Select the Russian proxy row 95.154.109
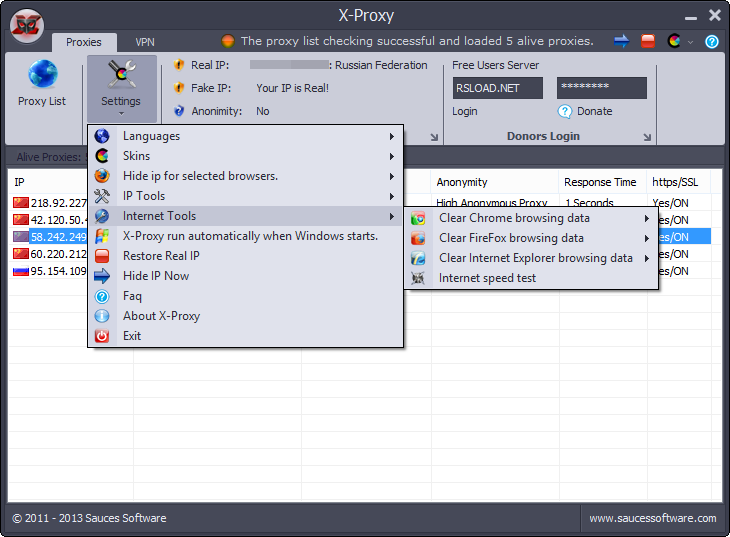The width and height of the screenshot is (730, 537). 50,271
